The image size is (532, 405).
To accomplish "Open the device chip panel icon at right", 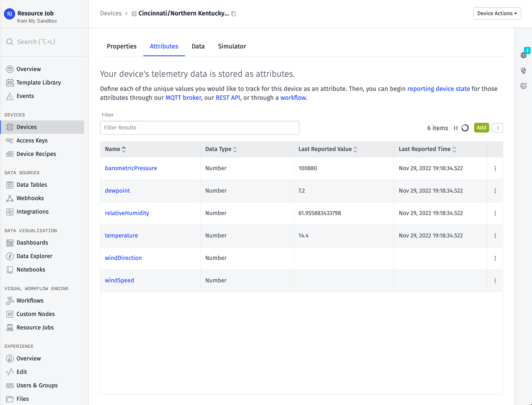I will pos(524,86).
